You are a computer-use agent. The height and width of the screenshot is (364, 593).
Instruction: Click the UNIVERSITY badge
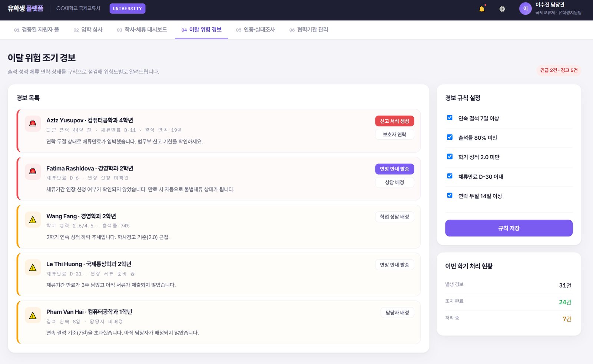click(x=127, y=9)
